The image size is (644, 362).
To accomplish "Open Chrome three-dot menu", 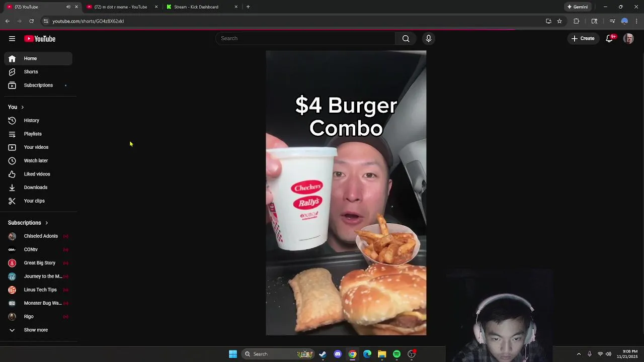I will click(x=636, y=21).
